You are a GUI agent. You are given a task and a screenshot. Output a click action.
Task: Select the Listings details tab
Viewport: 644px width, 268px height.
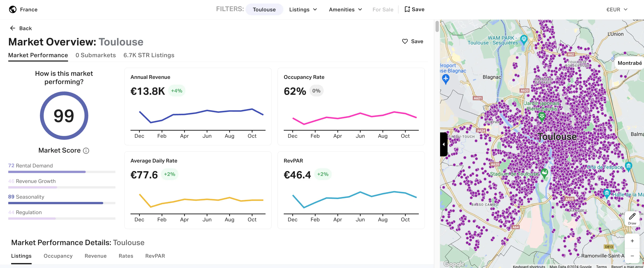pos(21,256)
